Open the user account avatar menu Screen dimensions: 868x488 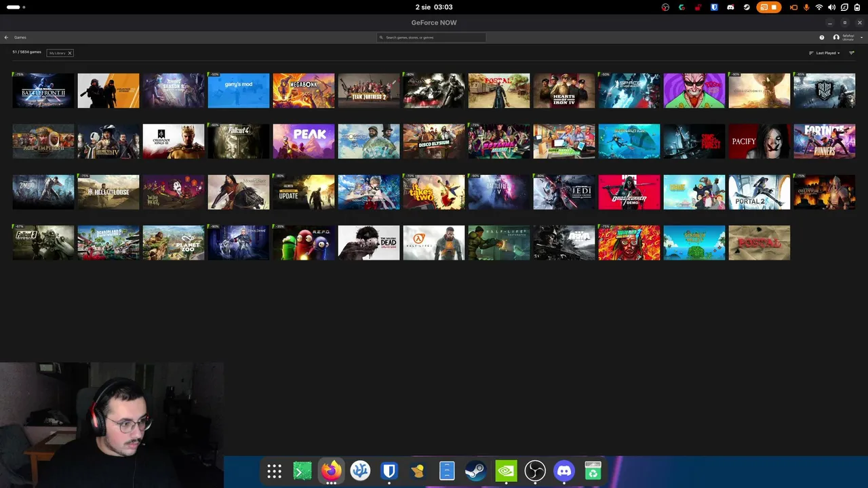tap(836, 37)
